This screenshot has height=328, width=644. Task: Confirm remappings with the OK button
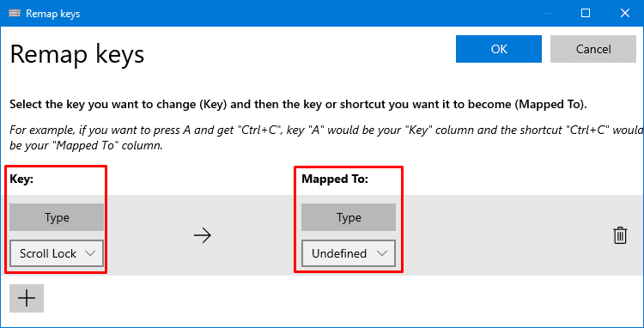pos(499,49)
